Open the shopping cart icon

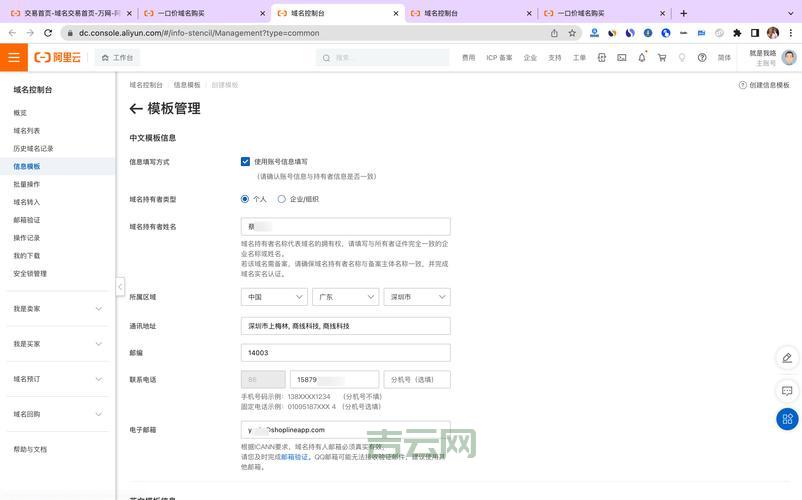click(x=662, y=58)
